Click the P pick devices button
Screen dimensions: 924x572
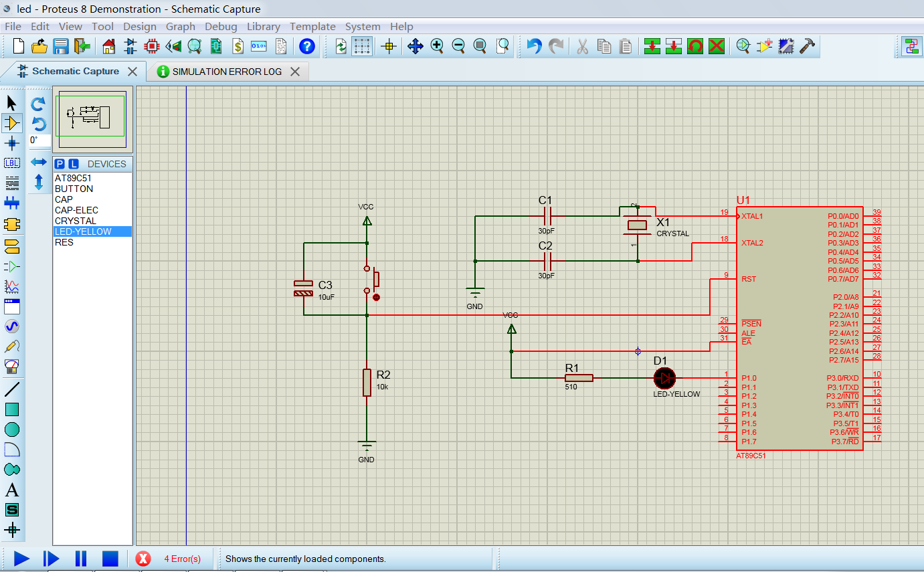tap(60, 164)
